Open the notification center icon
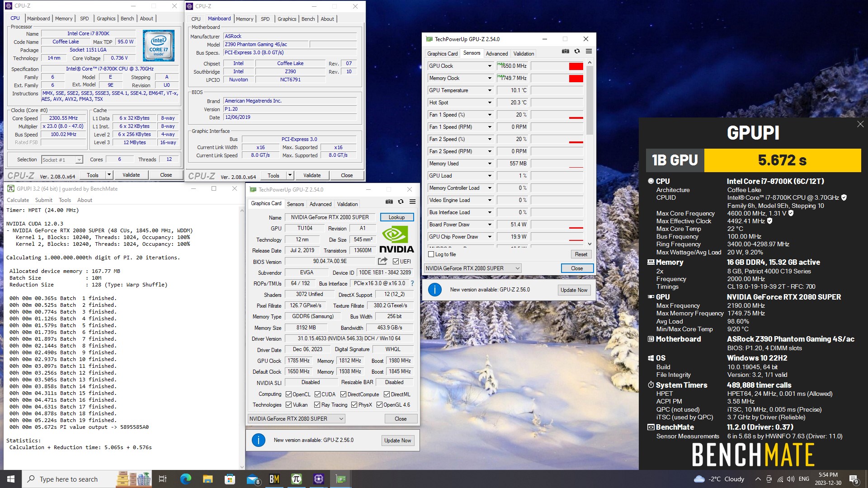This screenshot has height=488, width=868. click(854, 479)
